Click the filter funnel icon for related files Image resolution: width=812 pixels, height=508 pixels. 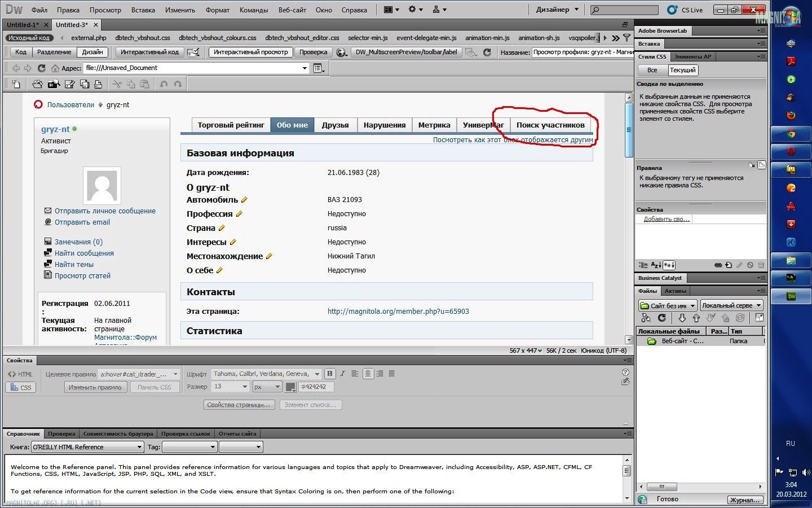coord(626,38)
